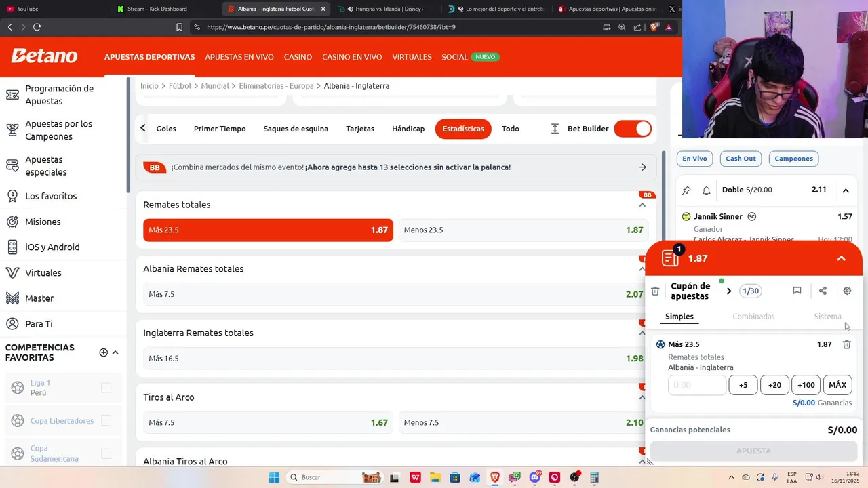Open Windows Start menu

point(274,477)
